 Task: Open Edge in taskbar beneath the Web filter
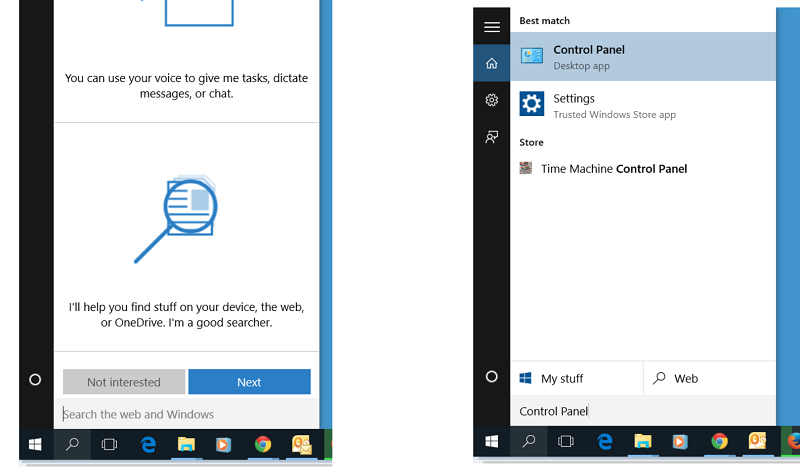click(605, 441)
